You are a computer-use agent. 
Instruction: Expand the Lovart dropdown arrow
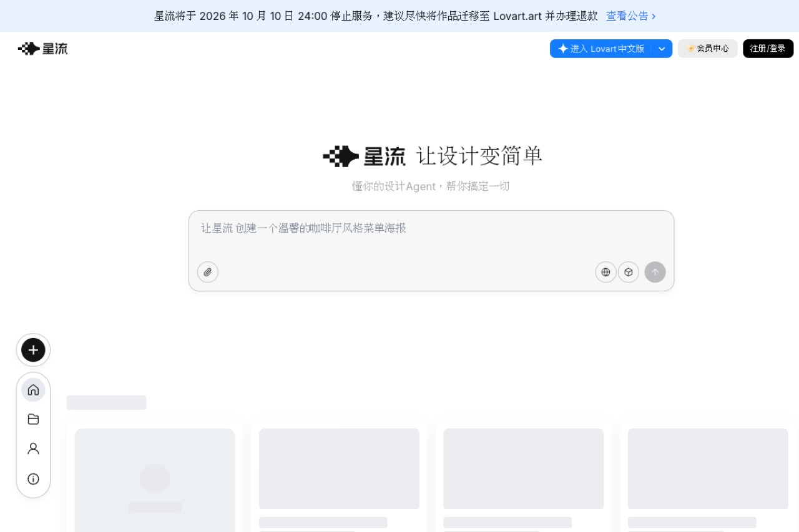coord(662,49)
